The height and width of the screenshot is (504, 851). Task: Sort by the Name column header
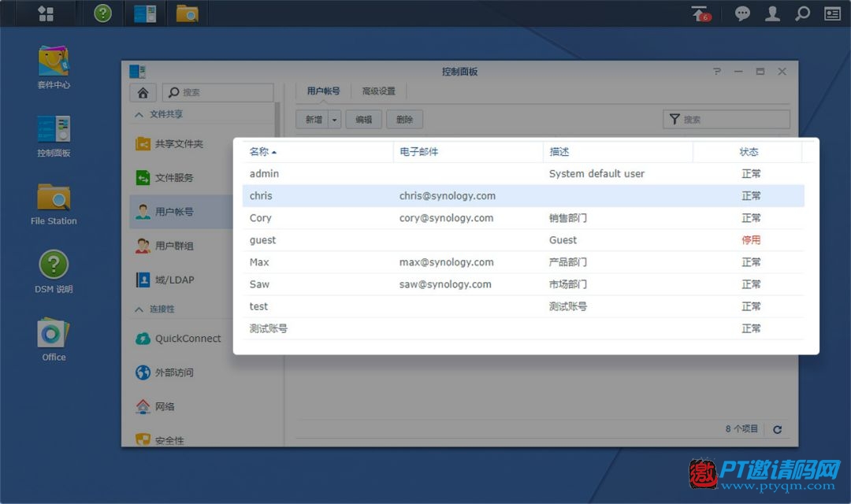click(318, 152)
